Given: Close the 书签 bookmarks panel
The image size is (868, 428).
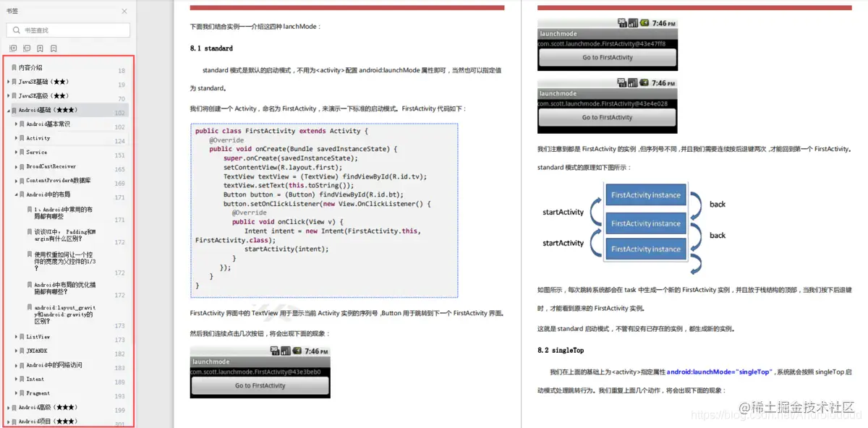Looking at the screenshot, I should 124,12.
